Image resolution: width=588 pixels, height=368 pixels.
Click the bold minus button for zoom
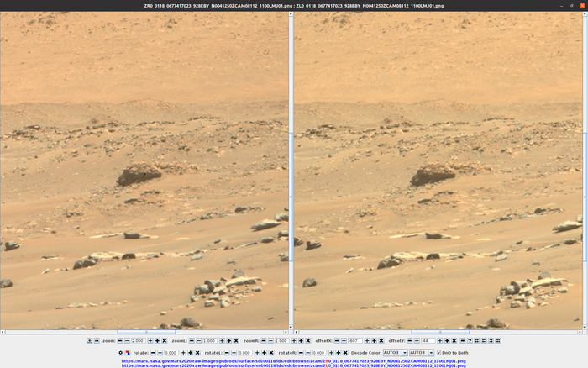click(120, 340)
